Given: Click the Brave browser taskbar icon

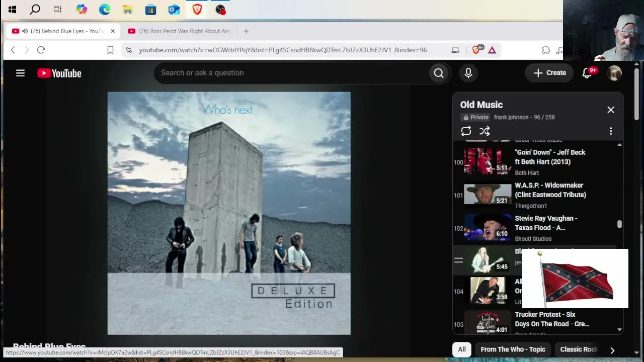Looking at the screenshot, I should point(197,9).
